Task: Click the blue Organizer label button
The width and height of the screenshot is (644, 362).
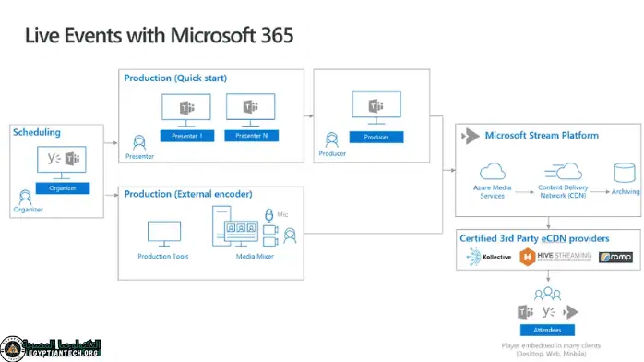Action: click(63, 188)
